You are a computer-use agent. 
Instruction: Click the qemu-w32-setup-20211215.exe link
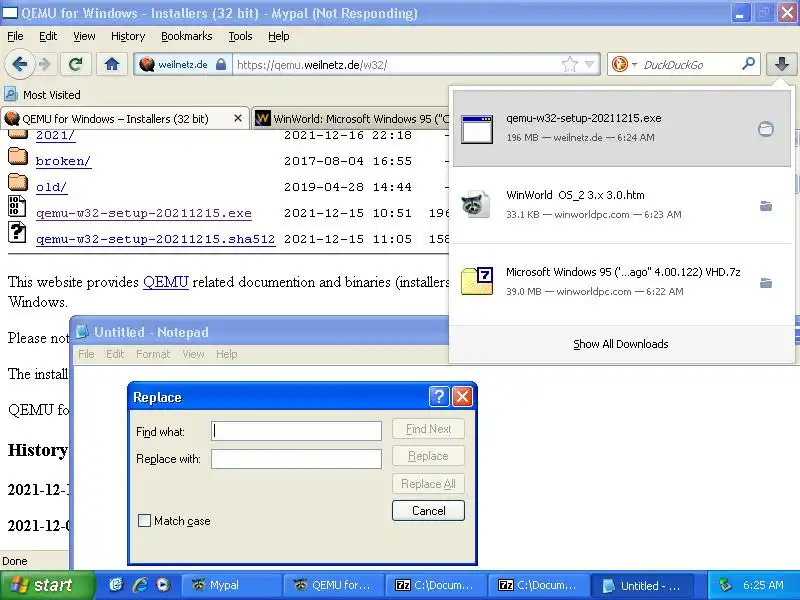(144, 213)
